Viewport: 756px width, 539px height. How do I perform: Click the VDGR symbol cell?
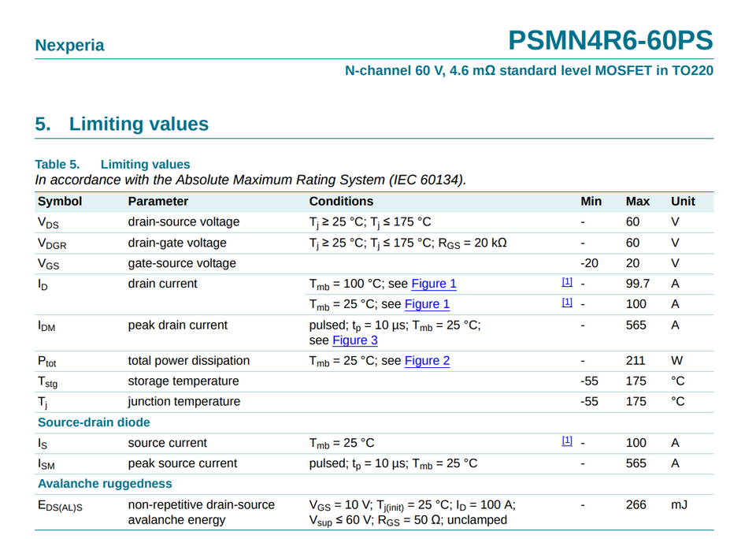click(x=52, y=243)
